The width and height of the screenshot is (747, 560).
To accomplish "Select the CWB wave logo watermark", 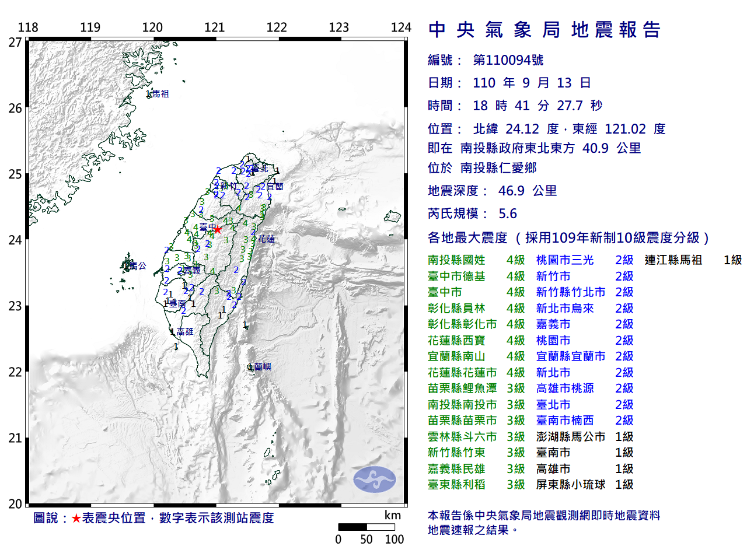I will (x=375, y=478).
